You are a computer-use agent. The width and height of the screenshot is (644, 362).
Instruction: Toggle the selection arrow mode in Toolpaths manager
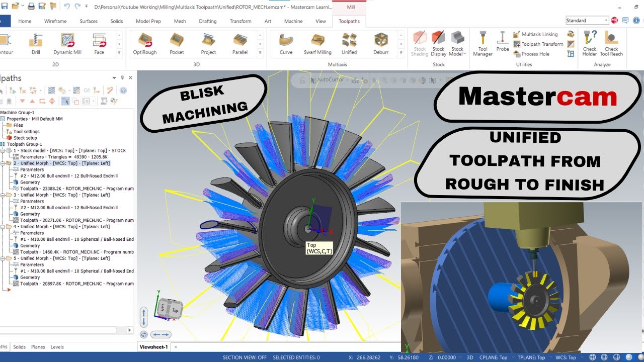[x=65, y=101]
